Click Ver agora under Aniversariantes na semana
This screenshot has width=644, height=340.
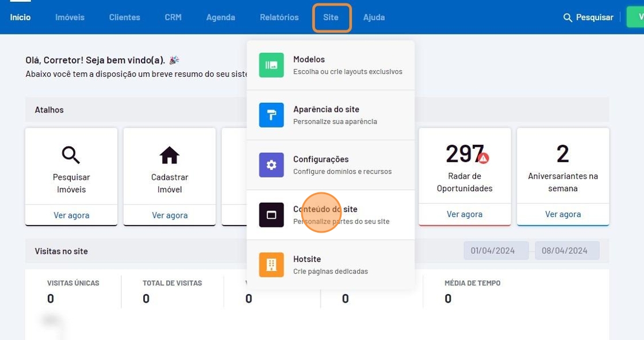pyautogui.click(x=563, y=214)
